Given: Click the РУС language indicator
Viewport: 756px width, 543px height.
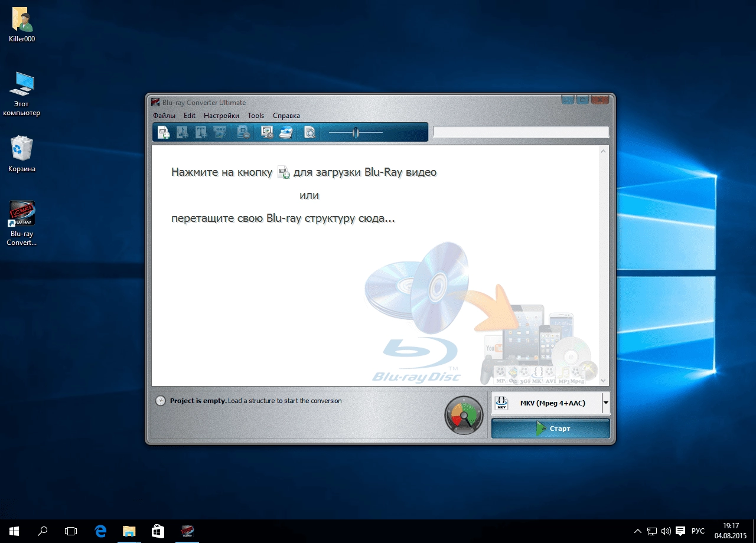Looking at the screenshot, I should pos(698,531).
